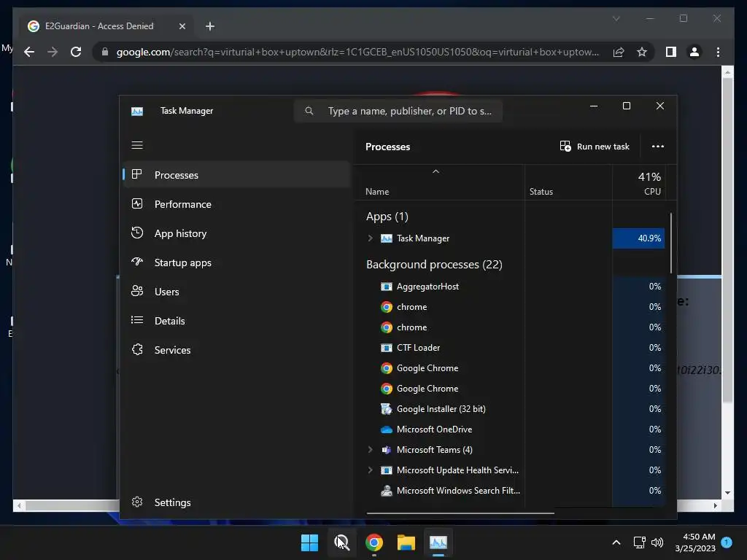Screen dimensions: 747x560
Task: Expand Microsoft Update Health Service group
Action: tap(370, 470)
